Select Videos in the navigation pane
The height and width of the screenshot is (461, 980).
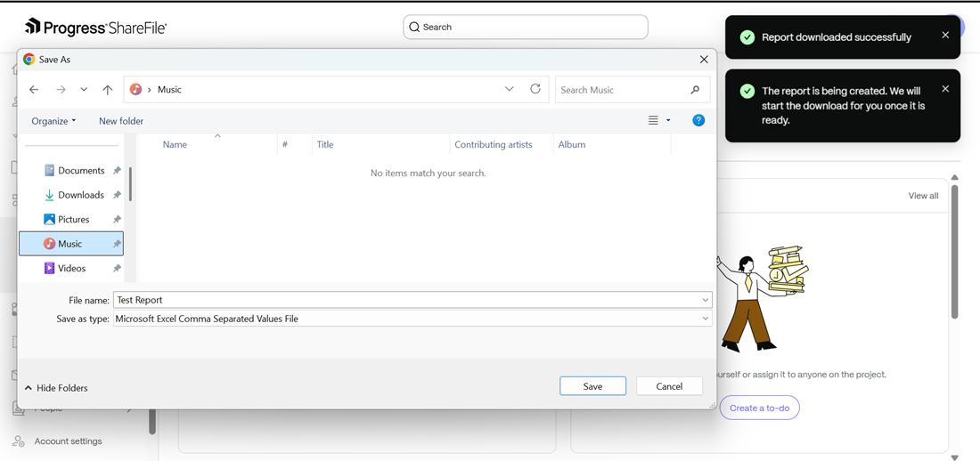pyautogui.click(x=71, y=268)
